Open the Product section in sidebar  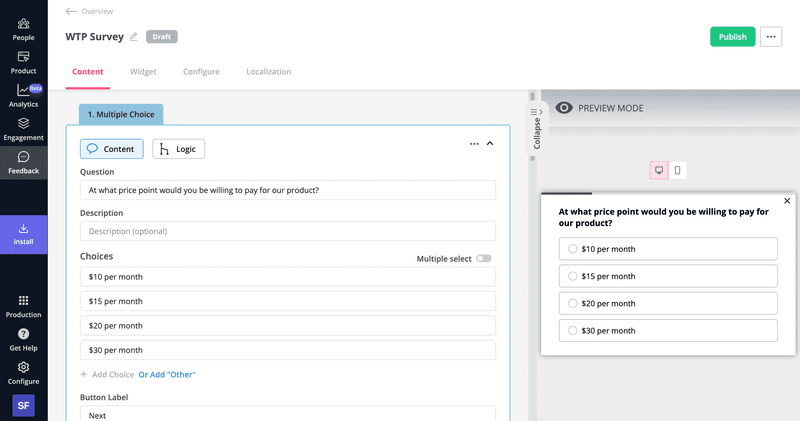tap(23, 63)
